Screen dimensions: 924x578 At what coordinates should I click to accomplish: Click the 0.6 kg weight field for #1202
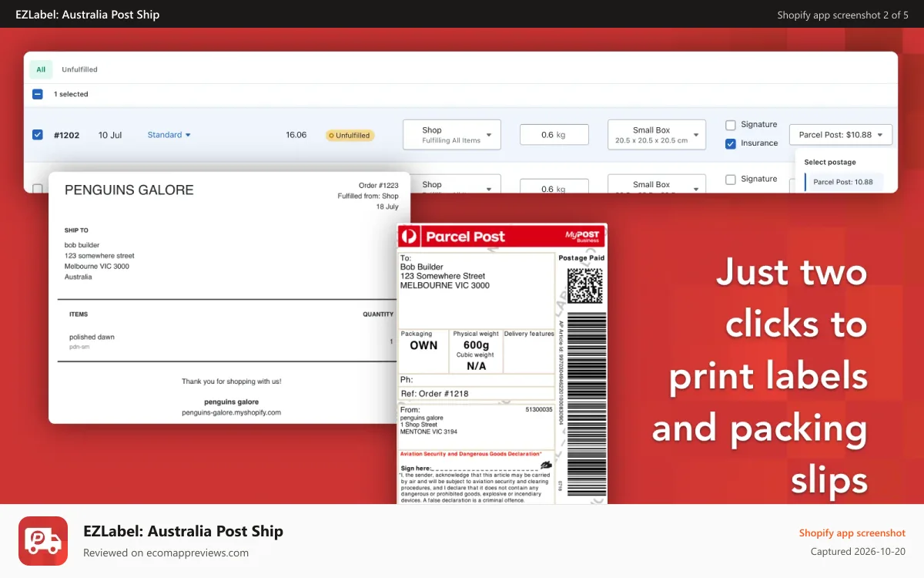coord(554,135)
